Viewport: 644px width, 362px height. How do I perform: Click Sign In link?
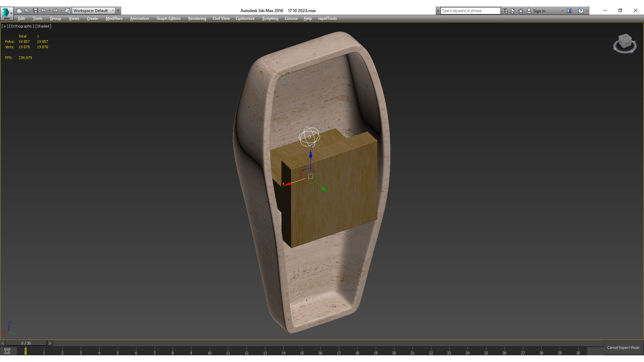[539, 11]
